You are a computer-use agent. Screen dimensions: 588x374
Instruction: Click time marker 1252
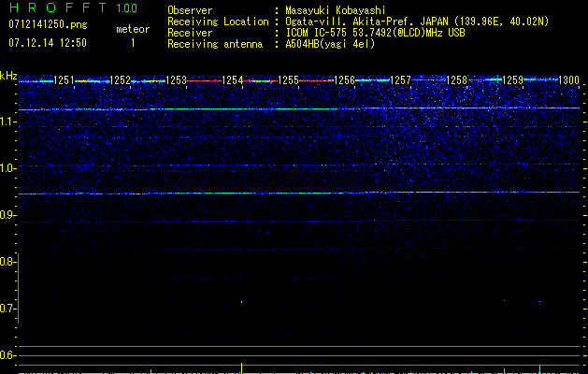tap(120, 80)
